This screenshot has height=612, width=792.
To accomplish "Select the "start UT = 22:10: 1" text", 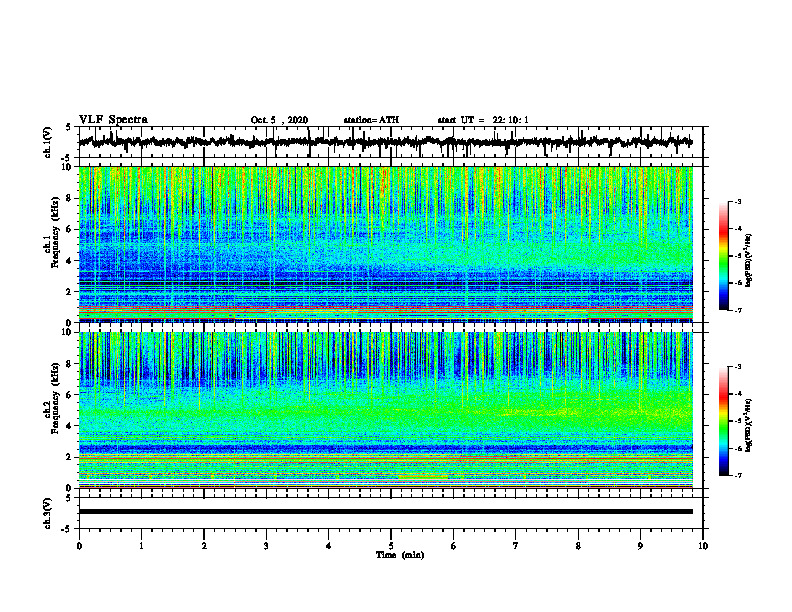I will click(483, 120).
